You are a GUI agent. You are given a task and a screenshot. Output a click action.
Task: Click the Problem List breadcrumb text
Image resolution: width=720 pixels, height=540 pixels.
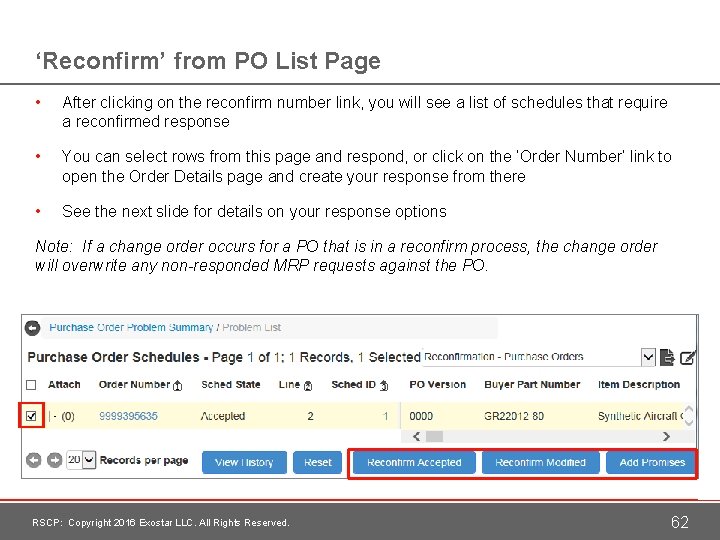click(x=252, y=327)
